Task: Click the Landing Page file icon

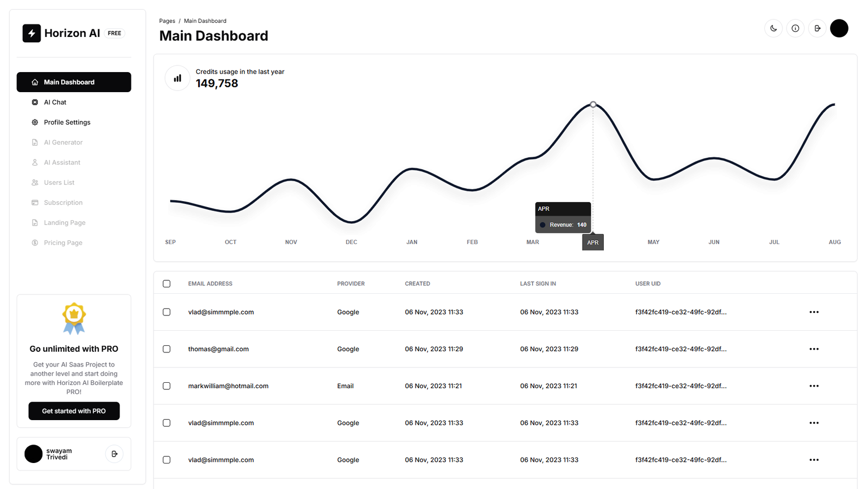Action: (x=35, y=223)
